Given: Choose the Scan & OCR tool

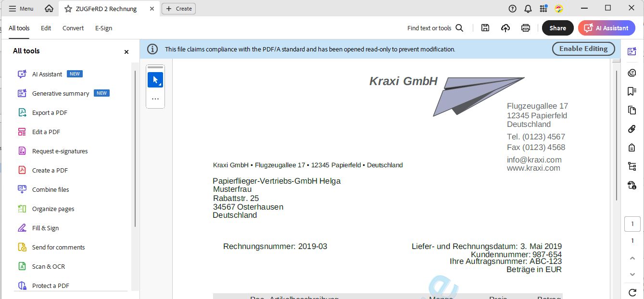Looking at the screenshot, I should [x=48, y=266].
